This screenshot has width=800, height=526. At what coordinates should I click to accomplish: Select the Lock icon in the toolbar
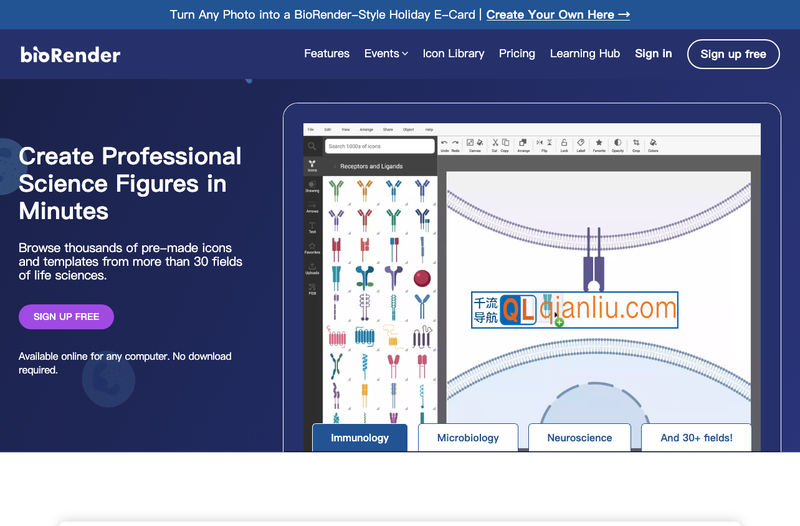point(564,143)
